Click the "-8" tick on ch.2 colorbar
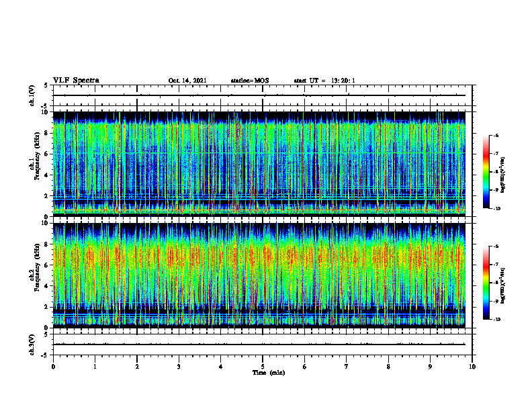532x411 pixels. [496, 283]
